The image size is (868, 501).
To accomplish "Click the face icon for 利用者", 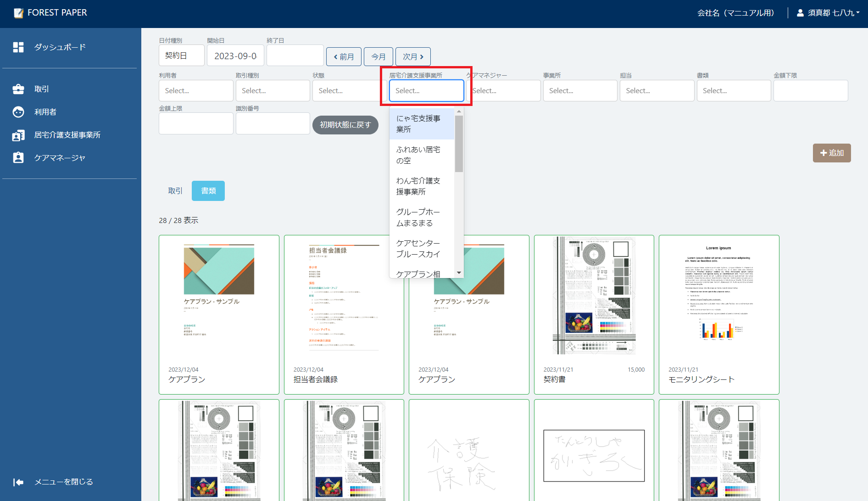I will (18, 112).
